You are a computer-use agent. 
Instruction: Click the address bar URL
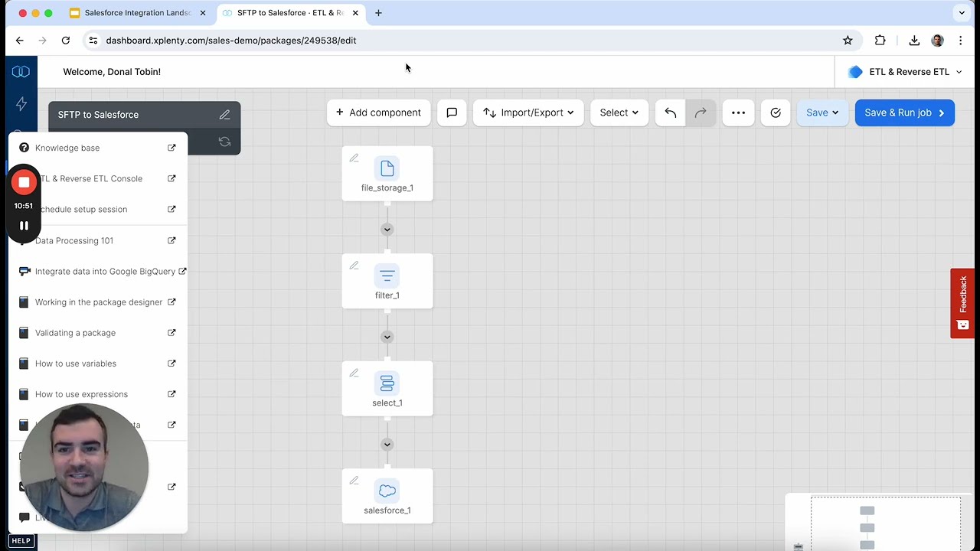pyautogui.click(x=231, y=41)
